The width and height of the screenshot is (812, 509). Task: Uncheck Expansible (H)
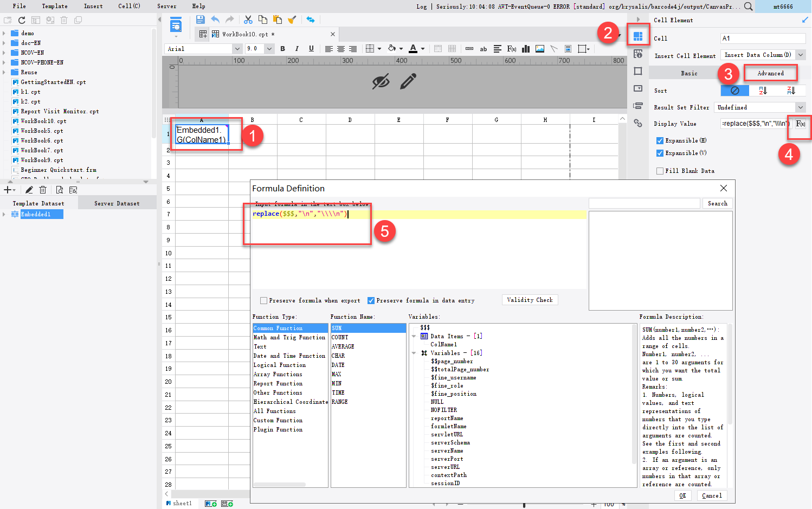[660, 140]
